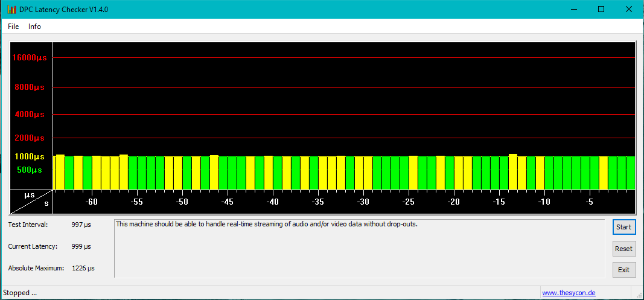Click the Absolute Maximum value 1226 µs
Viewport: 644px width, 300px height.
[x=83, y=269]
